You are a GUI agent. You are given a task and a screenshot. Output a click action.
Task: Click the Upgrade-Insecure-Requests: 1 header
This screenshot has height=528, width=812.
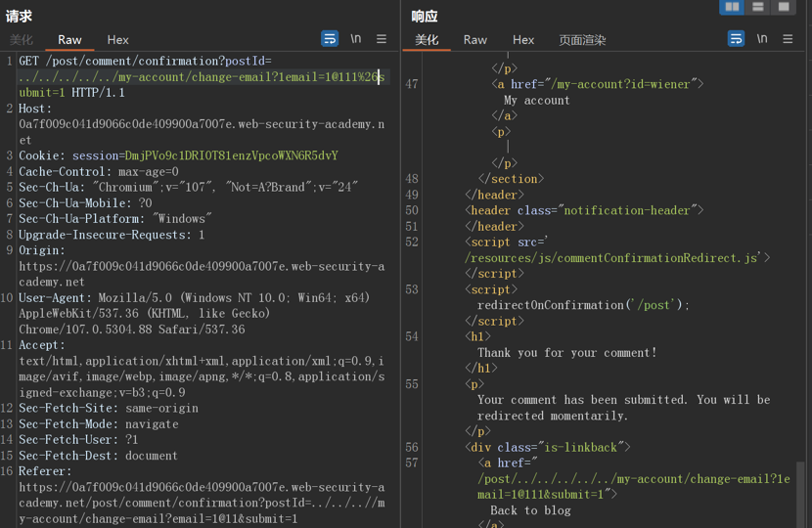112,235
